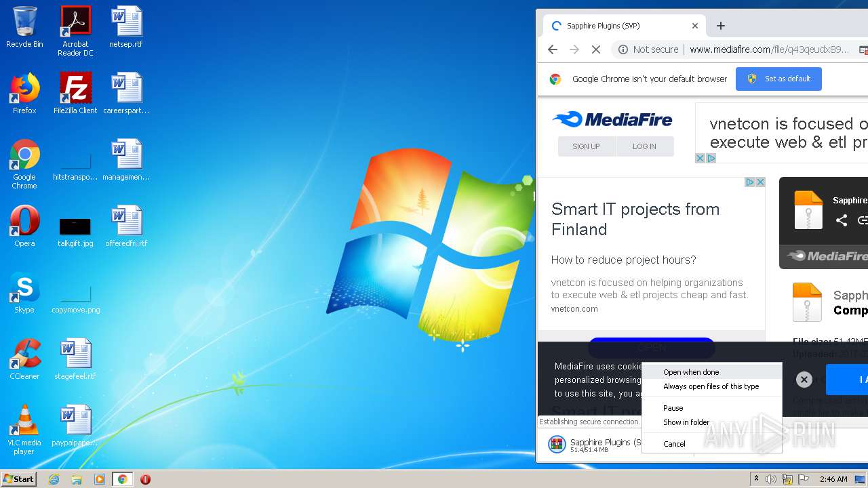Launch Acrobat Reader DC shortcut
The width and height of the screenshot is (868, 488).
point(75,31)
